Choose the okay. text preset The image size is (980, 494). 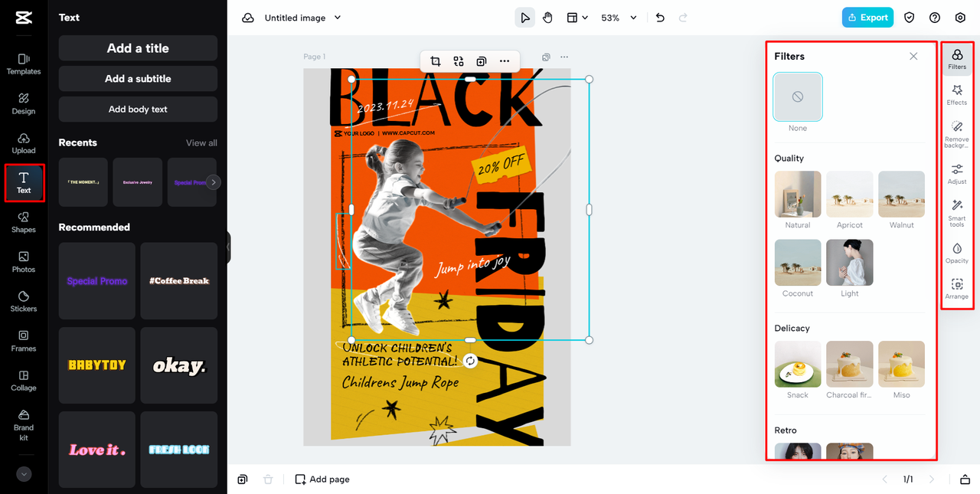point(179,365)
